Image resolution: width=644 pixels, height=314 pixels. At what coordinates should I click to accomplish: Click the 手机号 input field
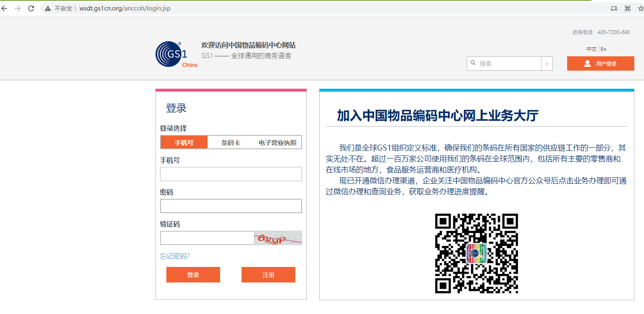point(231,174)
